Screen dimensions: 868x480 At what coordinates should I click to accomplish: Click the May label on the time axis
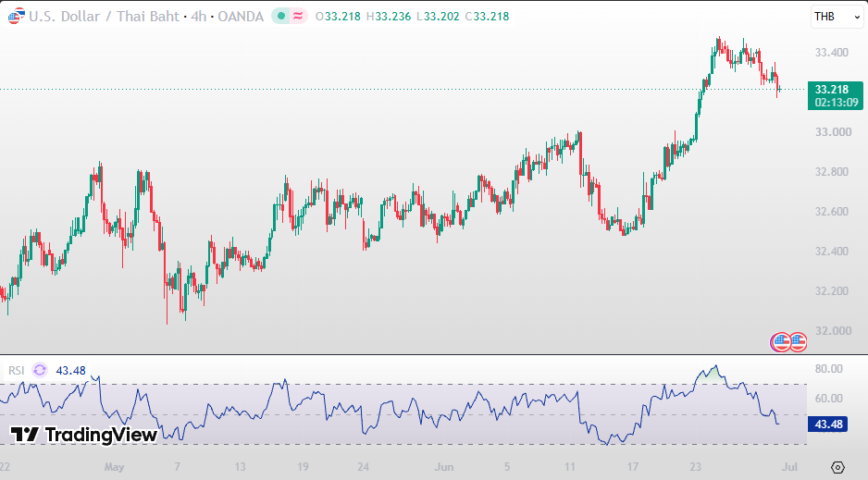[114, 467]
